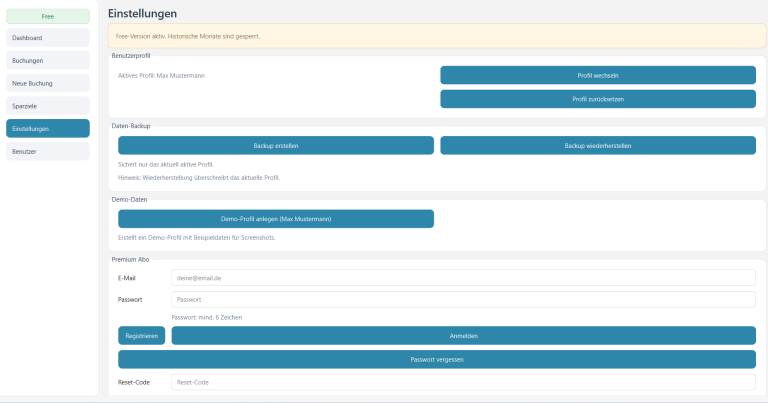Click Profil zurücksetzen button
The height and width of the screenshot is (403, 768).
click(x=598, y=99)
